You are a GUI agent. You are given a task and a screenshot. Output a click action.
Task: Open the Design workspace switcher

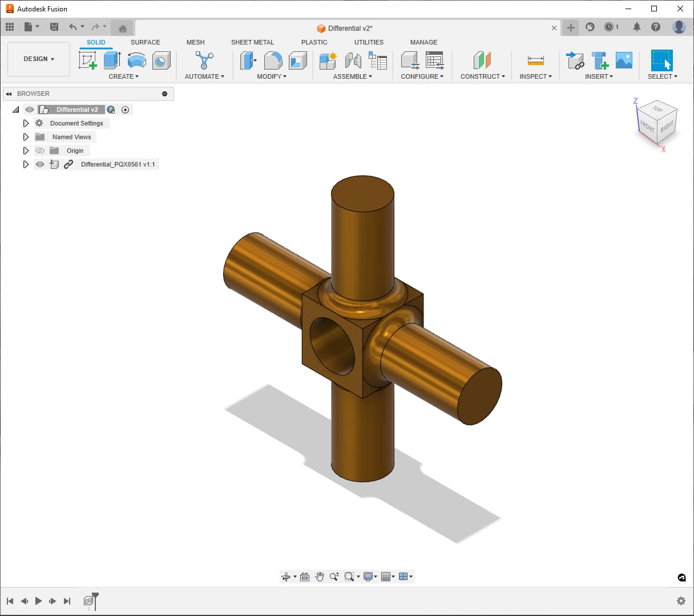[38, 59]
